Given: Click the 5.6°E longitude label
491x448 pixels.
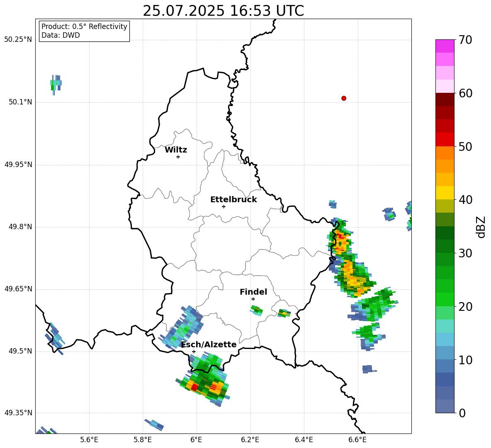Looking at the screenshot, I should click(x=89, y=440).
